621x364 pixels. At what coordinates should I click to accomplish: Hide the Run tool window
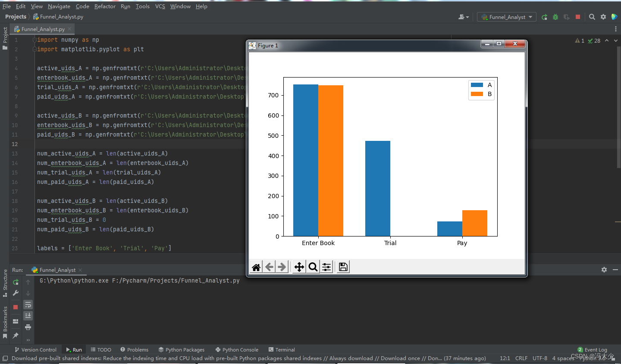tap(615, 270)
